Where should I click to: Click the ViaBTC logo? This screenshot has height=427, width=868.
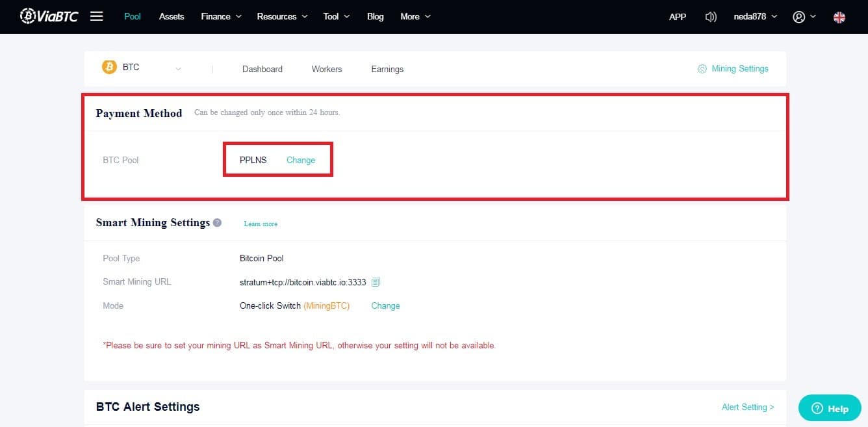tap(49, 16)
